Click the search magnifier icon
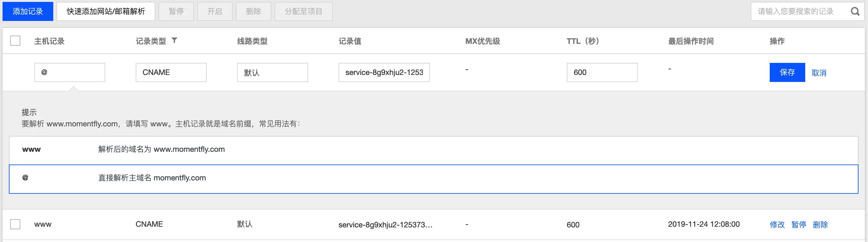This screenshot has width=868, height=242. coord(855,11)
